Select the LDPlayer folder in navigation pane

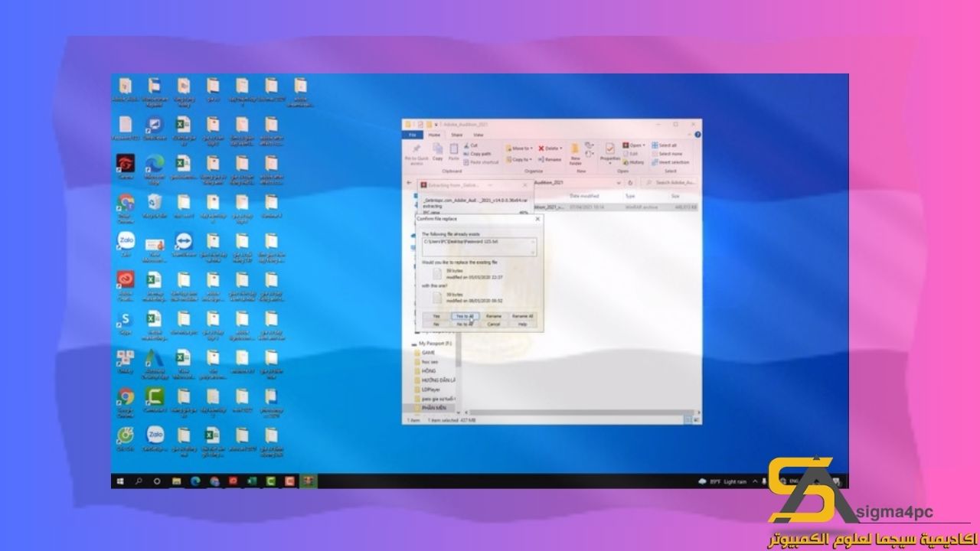[430, 390]
